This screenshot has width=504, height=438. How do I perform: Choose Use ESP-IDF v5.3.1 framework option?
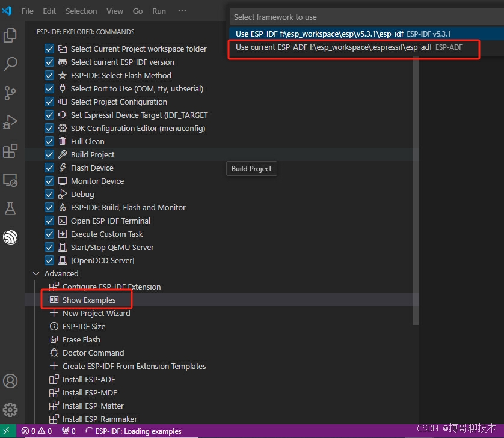tap(366, 34)
